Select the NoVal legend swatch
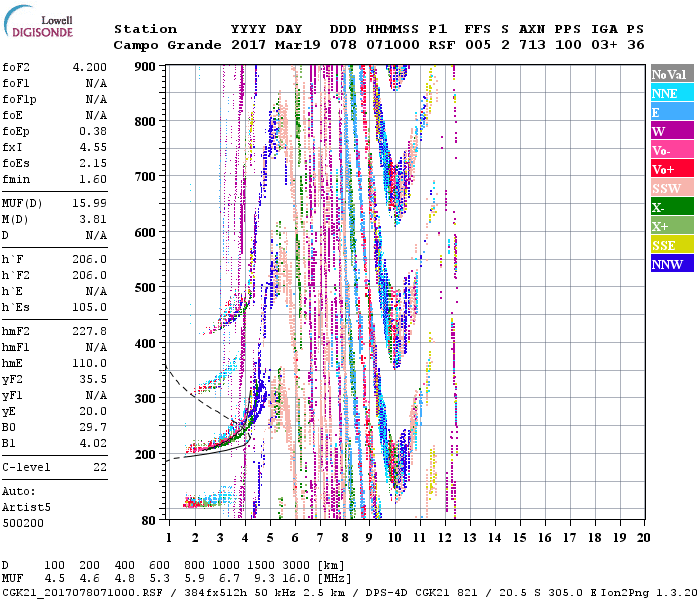This screenshot has width=700, height=600. (x=672, y=74)
